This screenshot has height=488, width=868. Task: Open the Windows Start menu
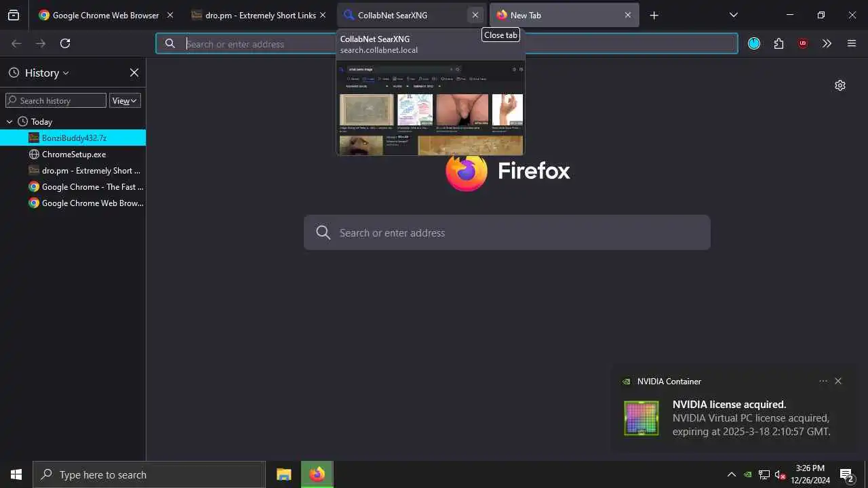(16, 474)
